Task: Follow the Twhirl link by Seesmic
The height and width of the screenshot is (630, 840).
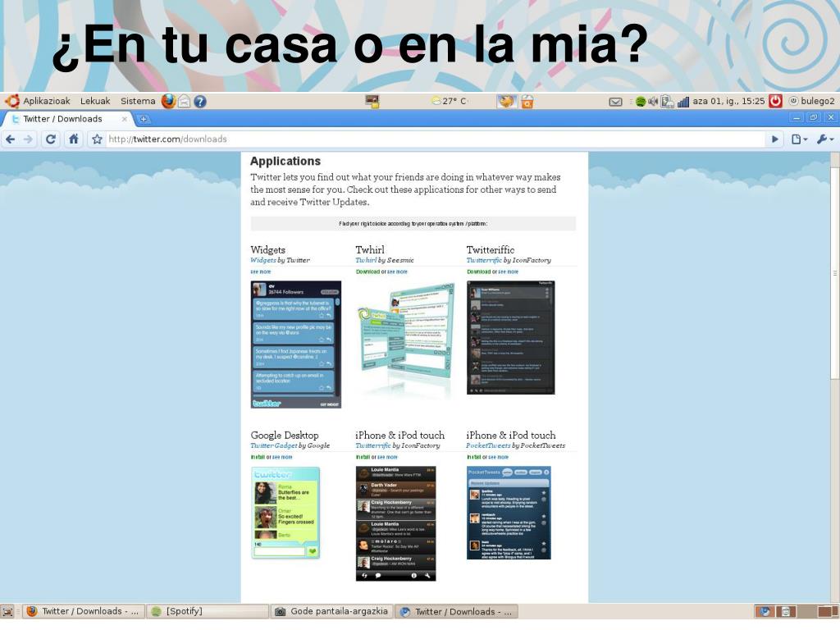Action: coord(366,260)
